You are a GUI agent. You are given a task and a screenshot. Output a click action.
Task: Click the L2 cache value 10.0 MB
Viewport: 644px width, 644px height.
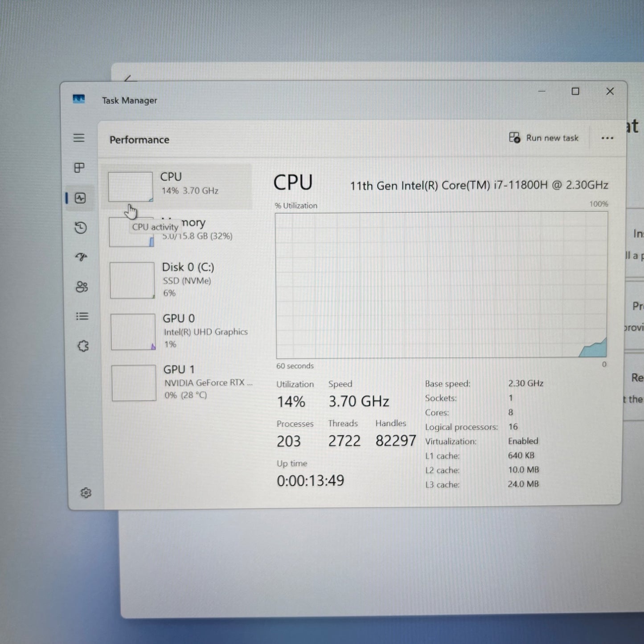pyautogui.click(x=523, y=469)
